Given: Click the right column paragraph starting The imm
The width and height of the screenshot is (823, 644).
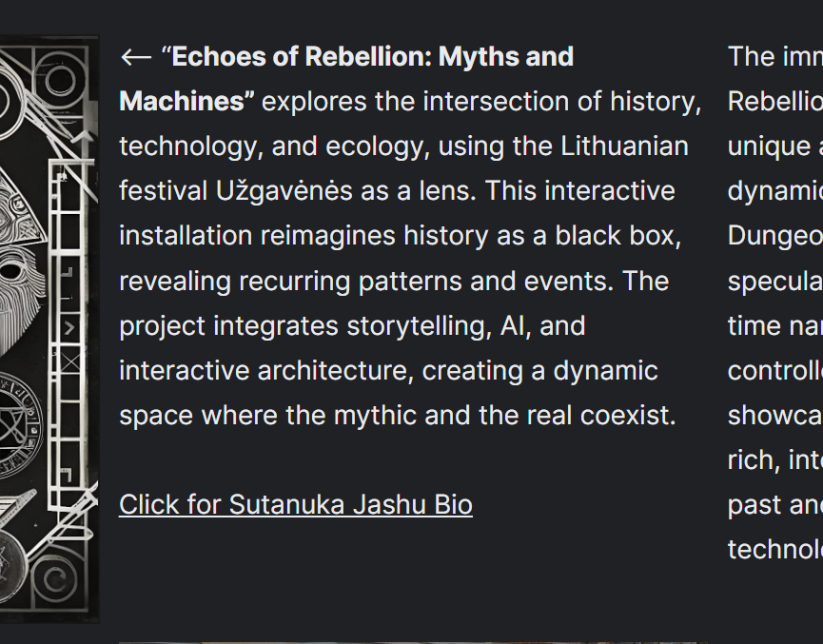Looking at the screenshot, I should pyautogui.click(x=775, y=302).
